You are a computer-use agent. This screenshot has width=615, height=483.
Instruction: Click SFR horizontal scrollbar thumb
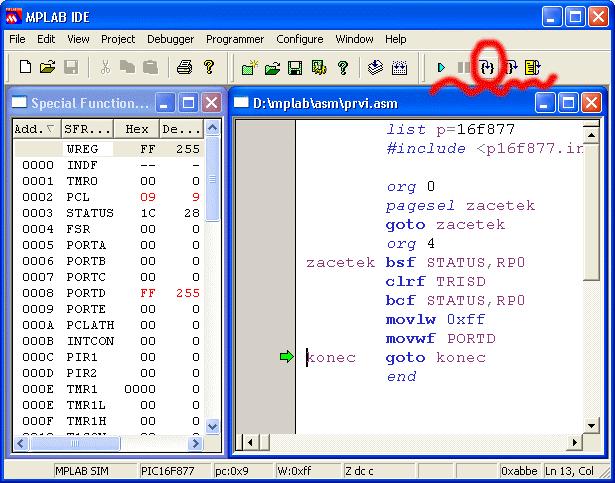[x=75, y=444]
